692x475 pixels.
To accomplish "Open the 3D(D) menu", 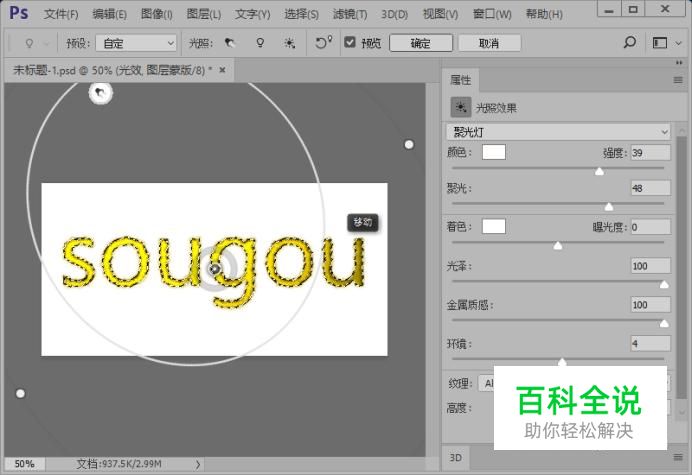I will 395,14.
